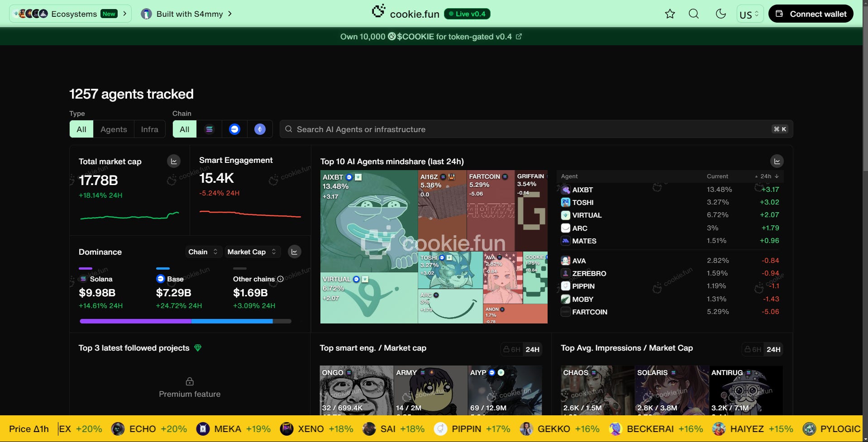
Task: Select the All type filter
Action: 81,129
